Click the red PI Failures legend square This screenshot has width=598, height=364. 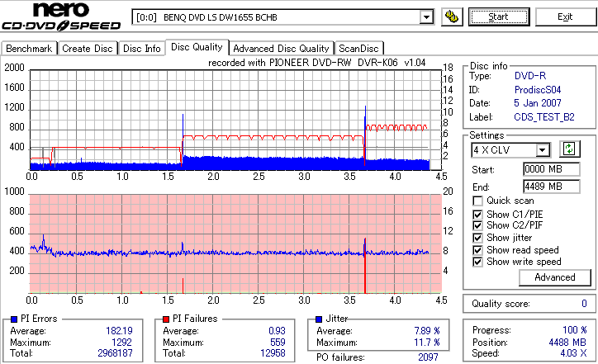click(165, 319)
